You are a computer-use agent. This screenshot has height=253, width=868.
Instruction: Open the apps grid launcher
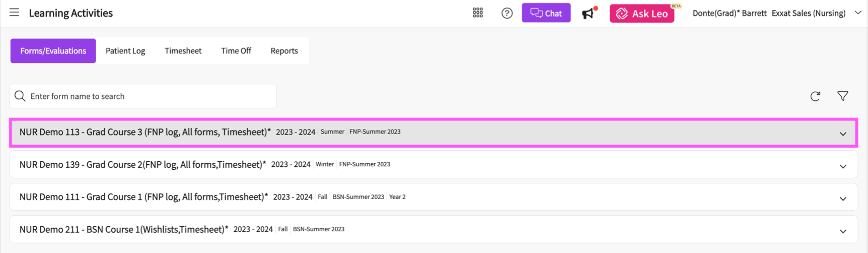click(x=477, y=13)
